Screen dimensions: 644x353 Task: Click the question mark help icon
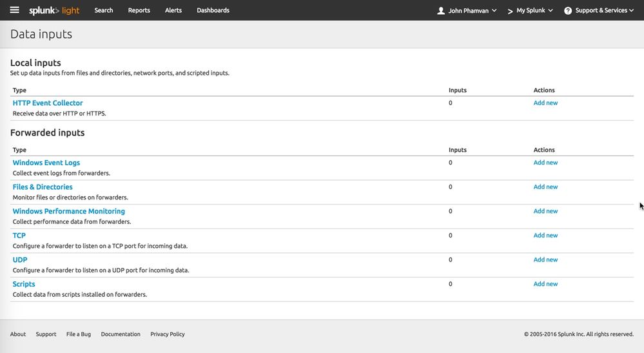[x=567, y=11]
